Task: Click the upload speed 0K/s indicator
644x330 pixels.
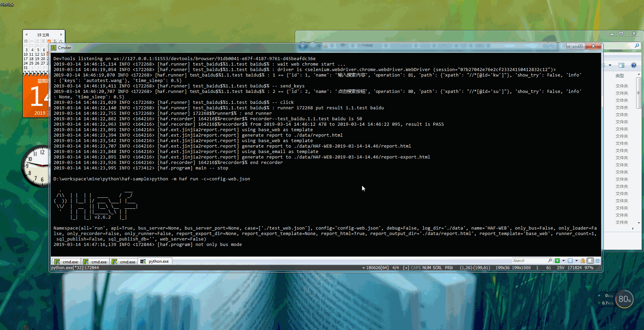Action: point(606,296)
